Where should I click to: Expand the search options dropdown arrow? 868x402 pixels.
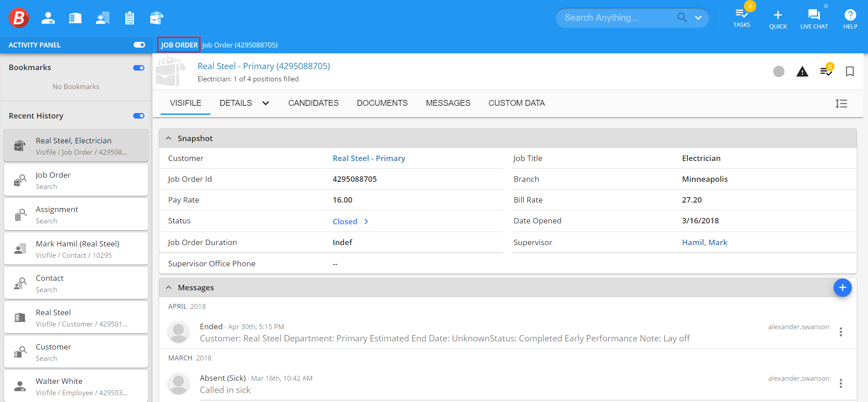tap(698, 18)
